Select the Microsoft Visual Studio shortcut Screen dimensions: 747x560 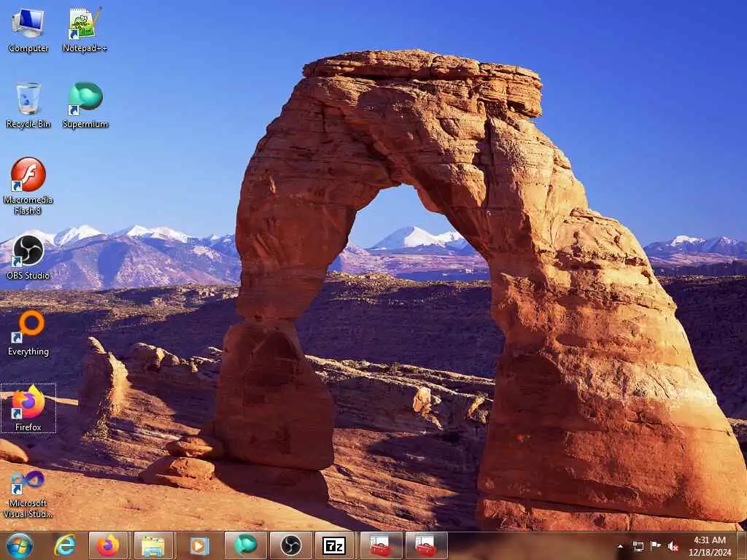28,494
